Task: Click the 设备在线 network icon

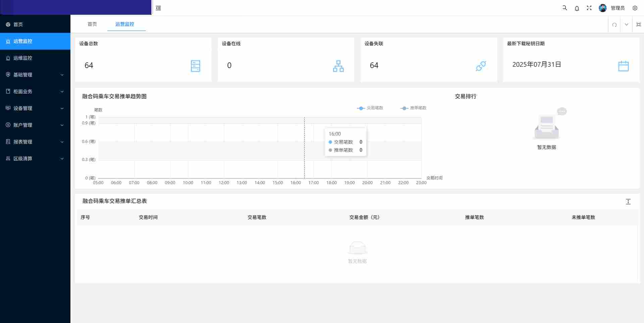Action: (x=338, y=66)
